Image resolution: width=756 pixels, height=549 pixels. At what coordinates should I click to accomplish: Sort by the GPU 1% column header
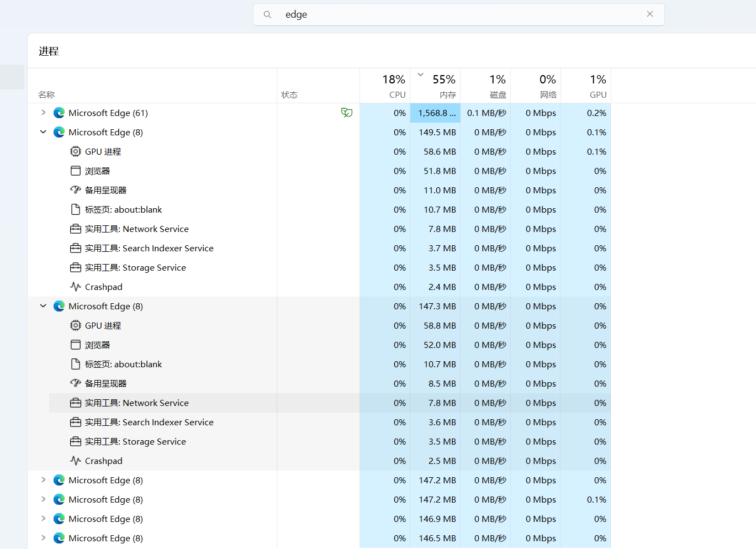[586, 86]
